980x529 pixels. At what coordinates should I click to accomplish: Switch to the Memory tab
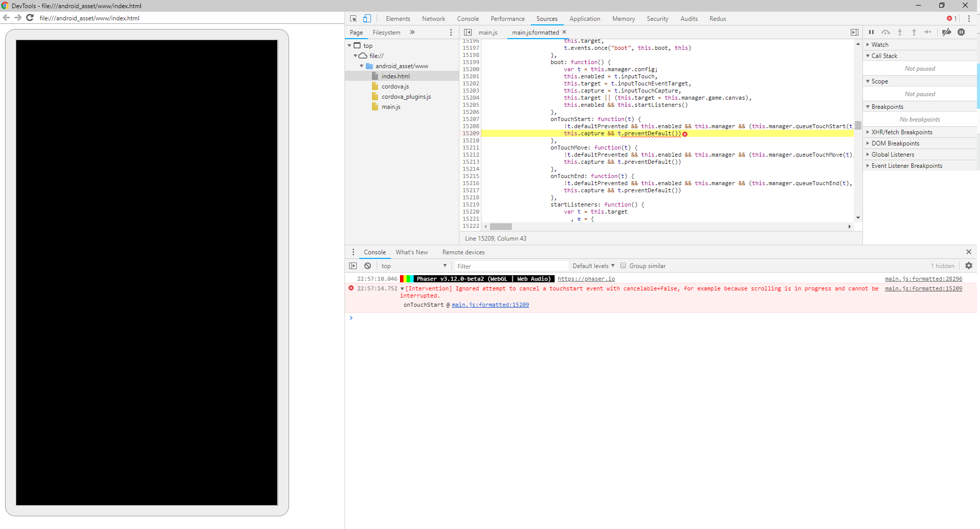tap(623, 19)
